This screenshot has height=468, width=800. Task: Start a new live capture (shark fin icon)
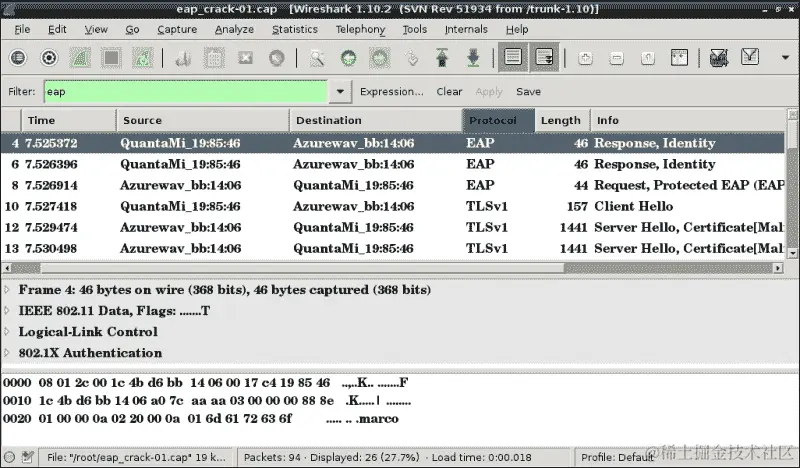(x=80, y=58)
